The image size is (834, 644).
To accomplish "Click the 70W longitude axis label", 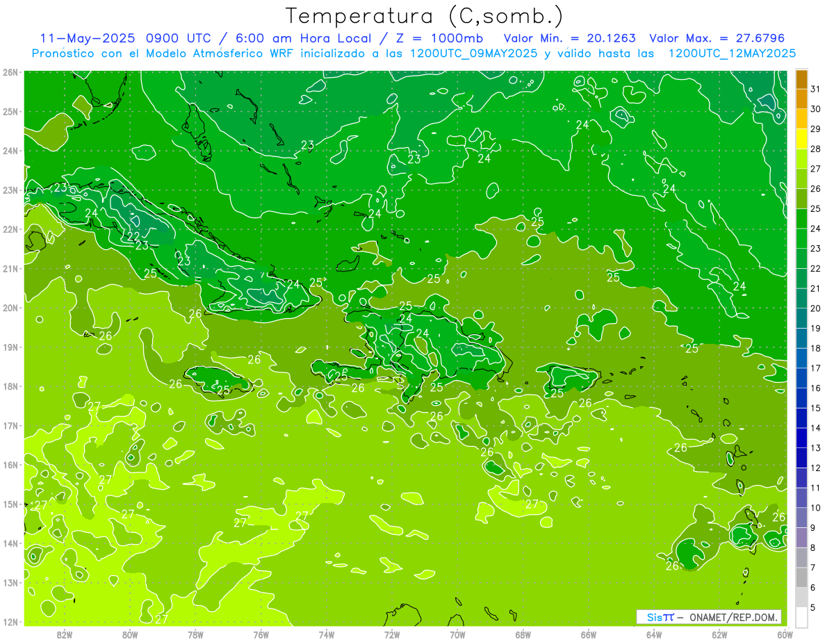I will 457,634.
